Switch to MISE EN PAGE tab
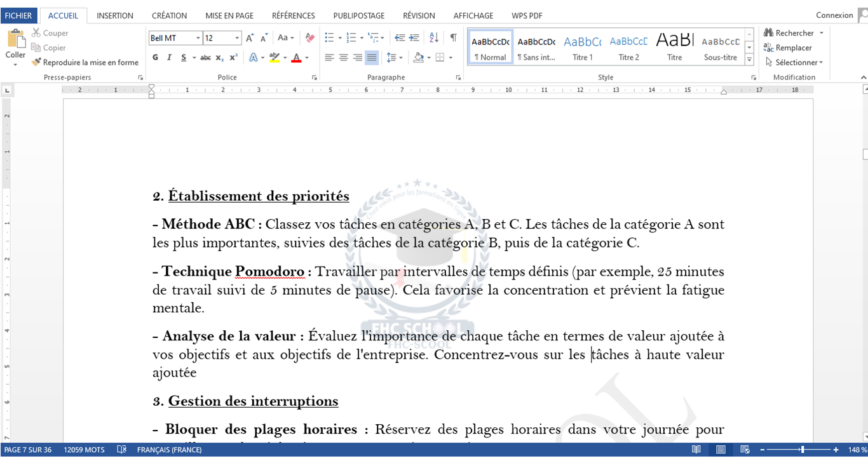The height and width of the screenshot is (461, 868). pos(229,15)
